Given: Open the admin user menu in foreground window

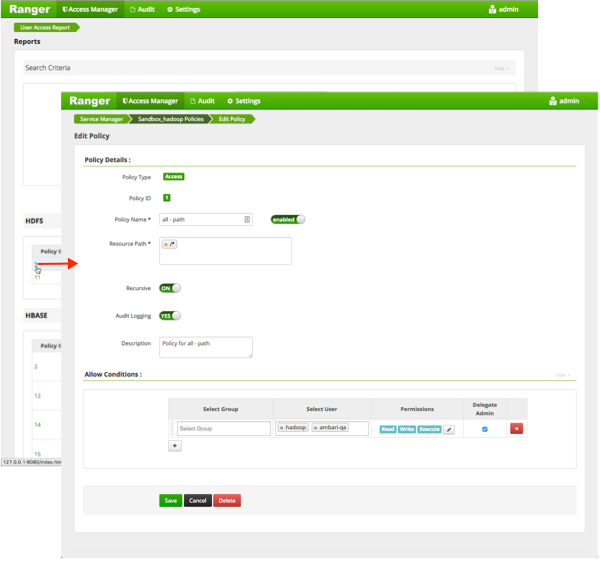Looking at the screenshot, I should tap(563, 101).
